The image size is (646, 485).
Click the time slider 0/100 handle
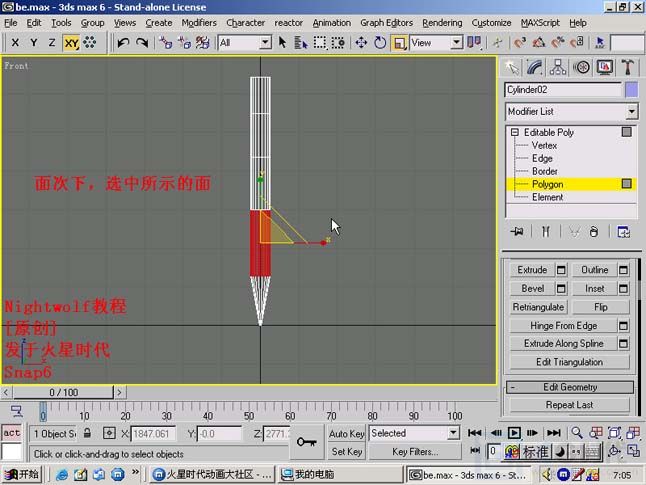63,392
